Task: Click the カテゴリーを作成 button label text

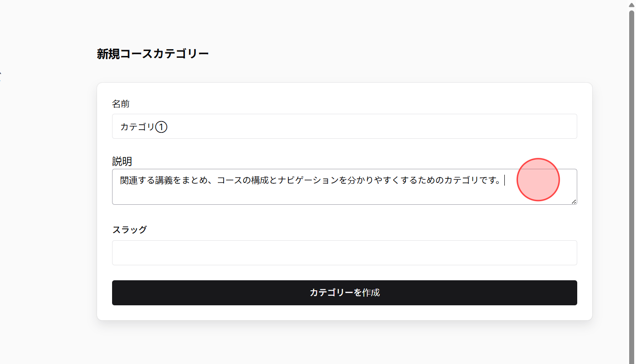Action: [344, 293]
